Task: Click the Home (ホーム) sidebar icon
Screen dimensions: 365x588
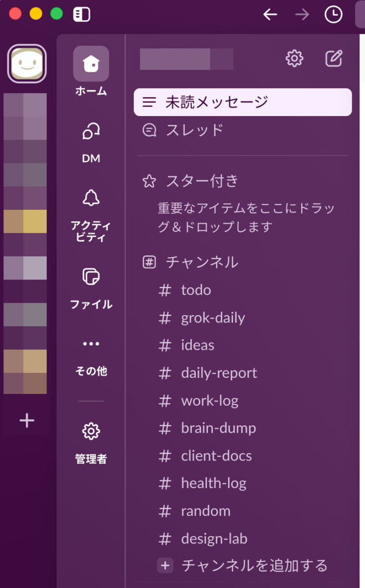Action: 91,64
